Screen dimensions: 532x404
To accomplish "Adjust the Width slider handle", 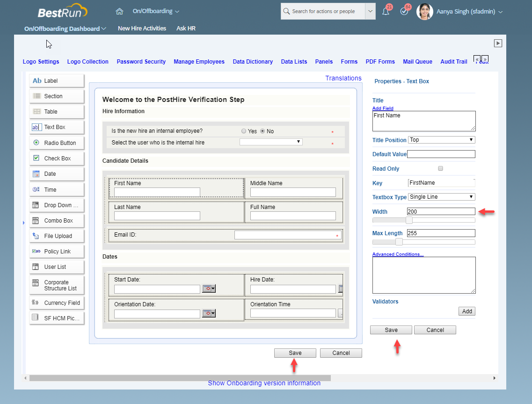I will click(x=409, y=220).
